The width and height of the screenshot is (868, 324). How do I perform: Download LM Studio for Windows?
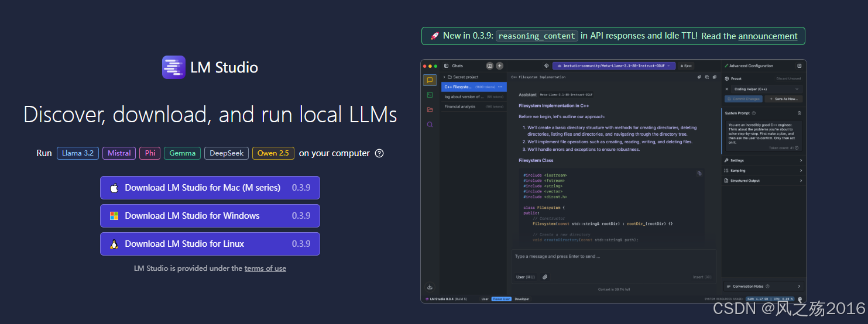click(210, 216)
